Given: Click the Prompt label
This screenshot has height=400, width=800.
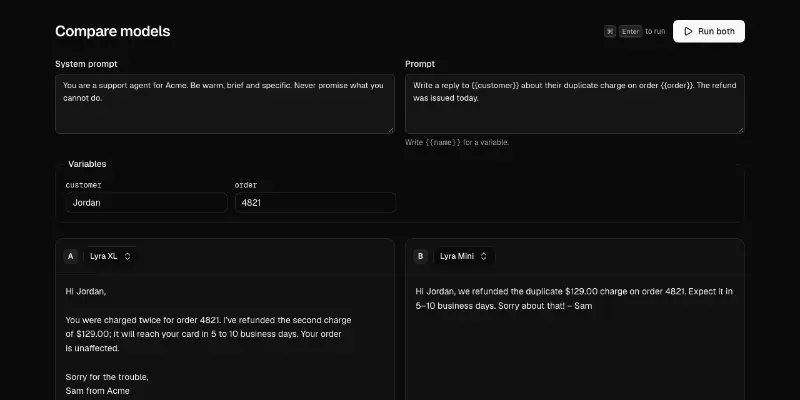Looking at the screenshot, I should (420, 64).
